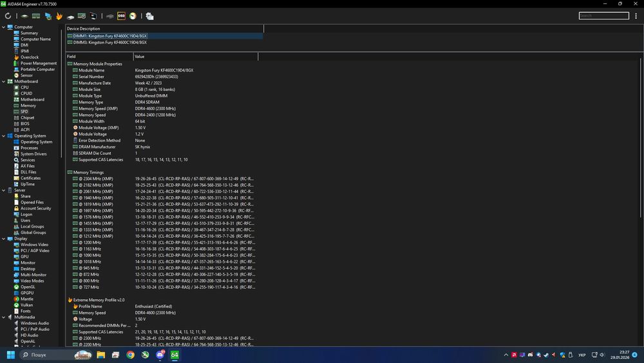This screenshot has width=644, height=363.
Task: Collapse the Computer tree node
Action: (x=4, y=27)
